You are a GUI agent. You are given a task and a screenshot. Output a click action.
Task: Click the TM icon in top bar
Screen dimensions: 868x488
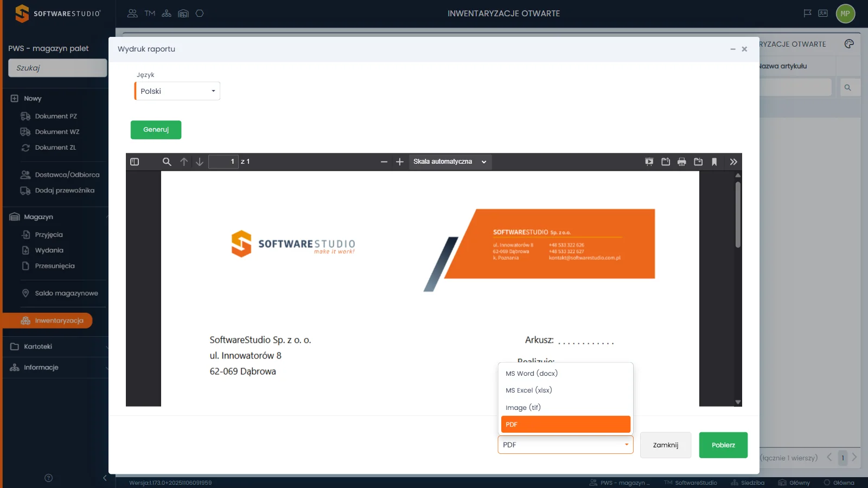(150, 14)
